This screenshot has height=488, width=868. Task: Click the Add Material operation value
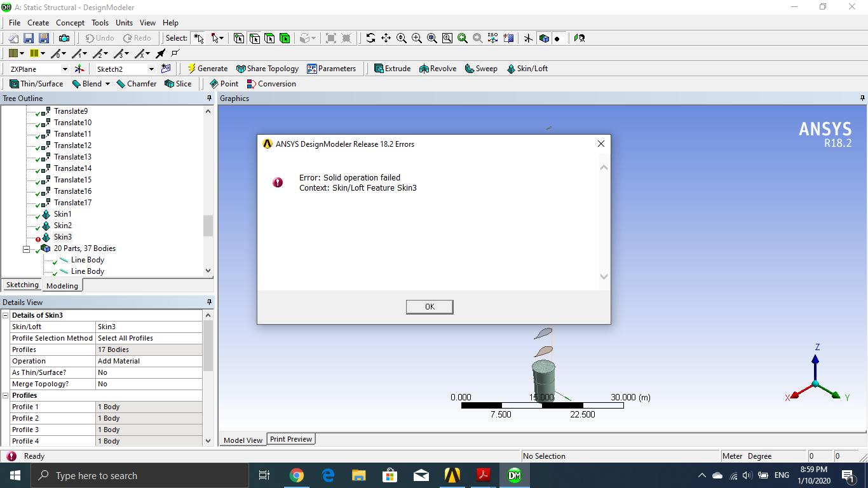pos(149,361)
